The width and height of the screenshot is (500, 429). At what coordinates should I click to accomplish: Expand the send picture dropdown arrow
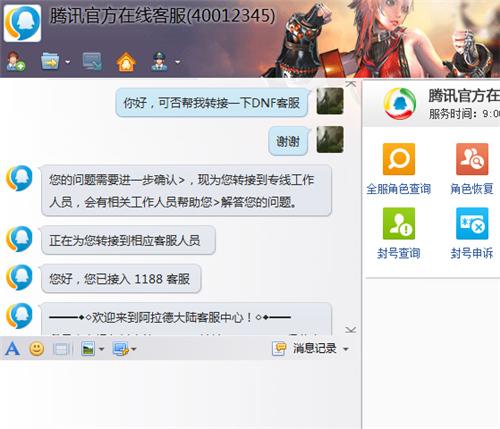tap(101, 349)
